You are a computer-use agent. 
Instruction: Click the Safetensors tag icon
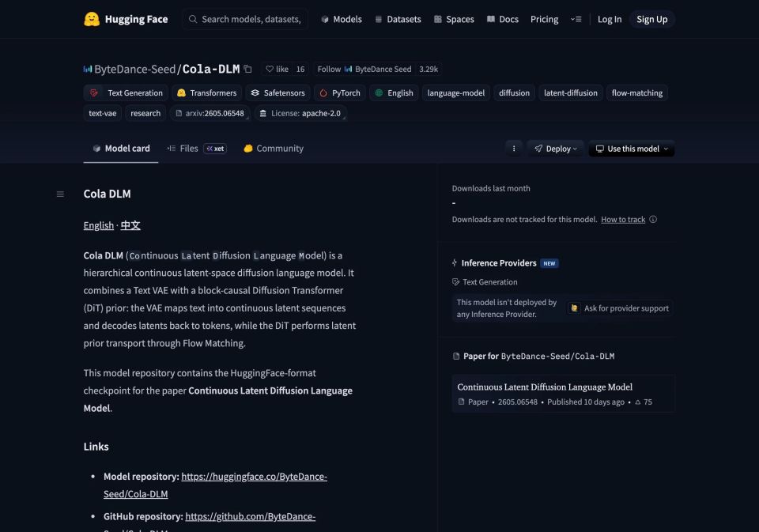255,93
